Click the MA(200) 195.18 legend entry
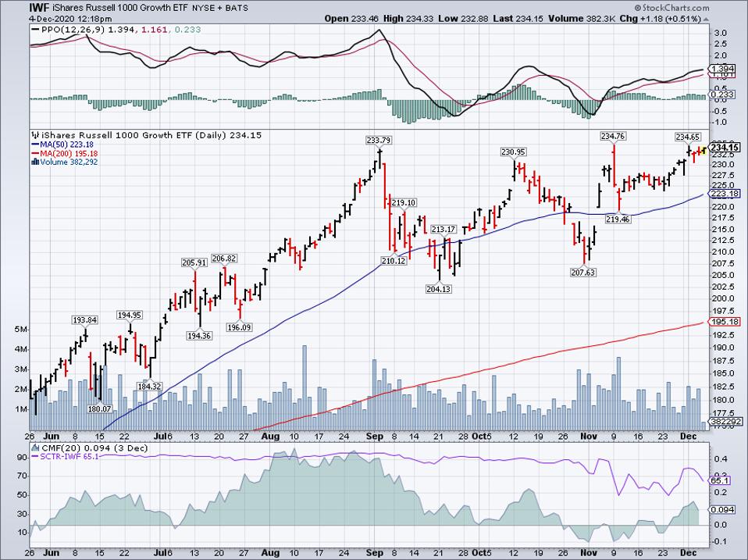The height and width of the screenshot is (560, 748). pyautogui.click(x=69, y=154)
